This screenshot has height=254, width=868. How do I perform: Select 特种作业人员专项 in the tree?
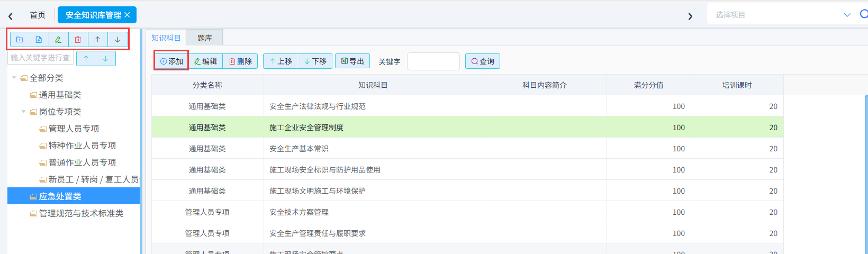[x=82, y=146]
